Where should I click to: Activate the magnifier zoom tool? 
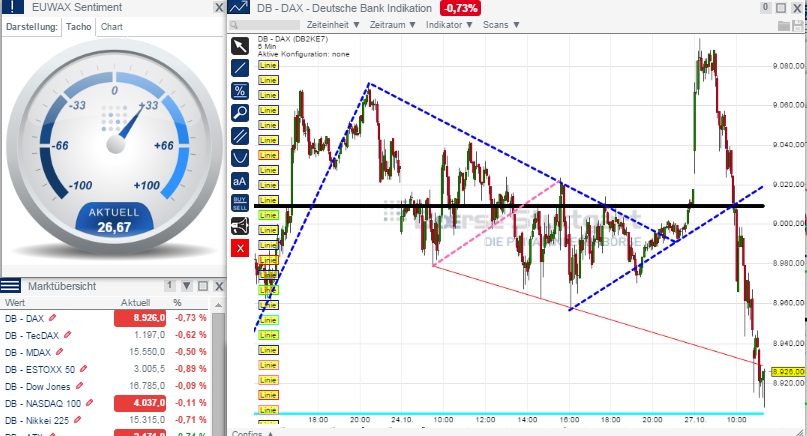pyautogui.click(x=240, y=113)
